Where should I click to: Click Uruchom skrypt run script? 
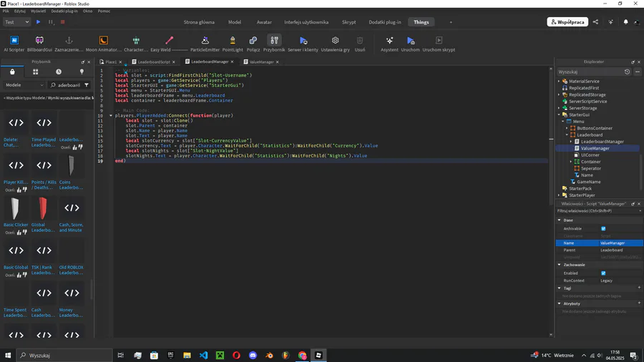click(439, 43)
